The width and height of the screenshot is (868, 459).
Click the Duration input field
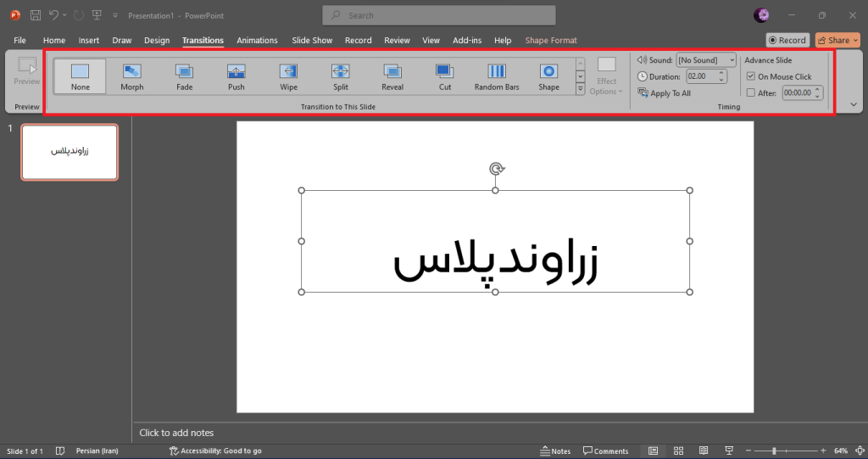(x=701, y=76)
